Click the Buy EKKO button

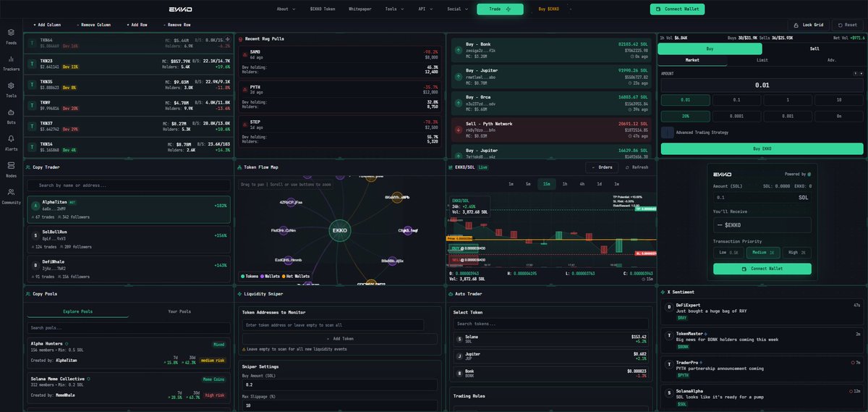[762, 148]
